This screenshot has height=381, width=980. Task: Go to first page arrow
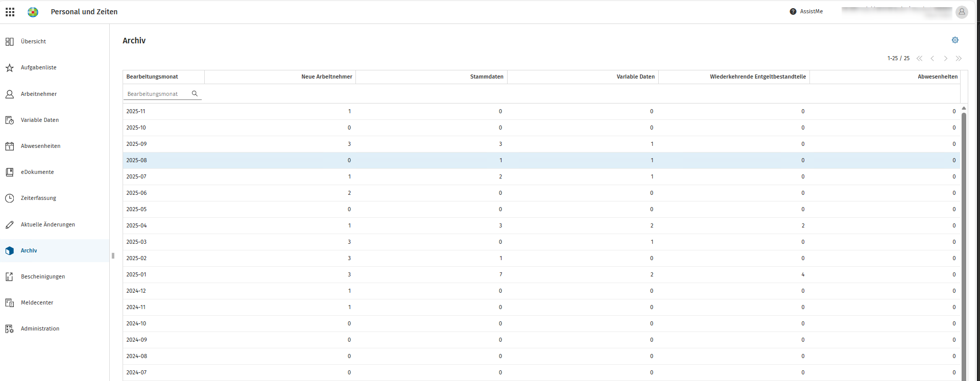[919, 58]
